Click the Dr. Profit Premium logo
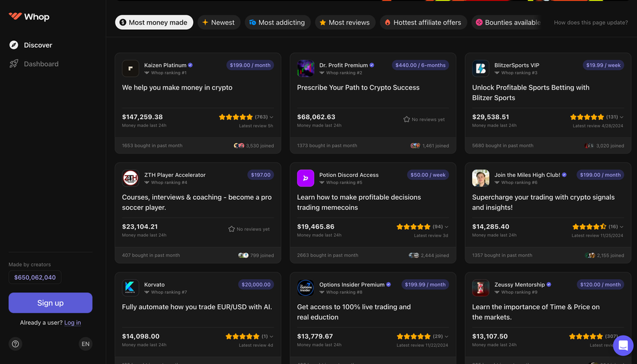Image resolution: width=637 pixels, height=364 pixels. click(306, 69)
